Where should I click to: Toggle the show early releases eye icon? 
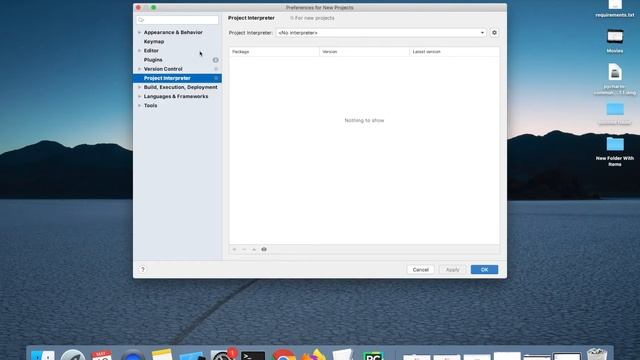pos(264,249)
